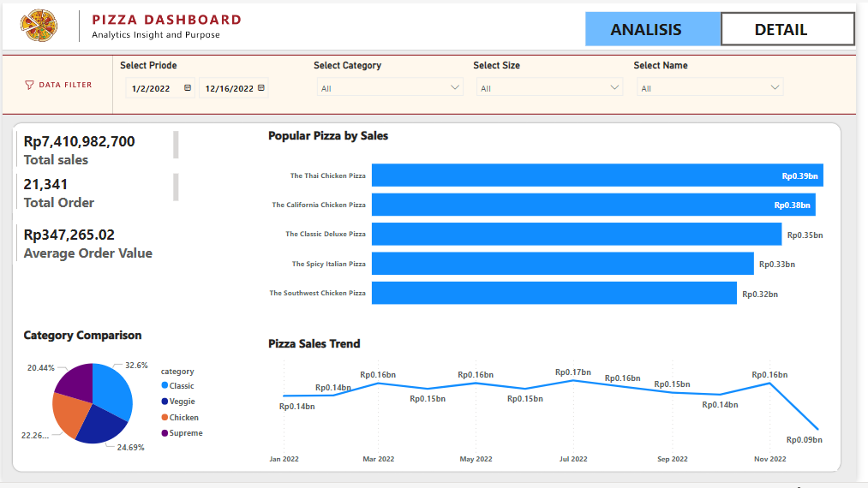This screenshot has width=868, height=488.
Task: Select the Classic Deluxe Pizza bar
Action: (577, 234)
